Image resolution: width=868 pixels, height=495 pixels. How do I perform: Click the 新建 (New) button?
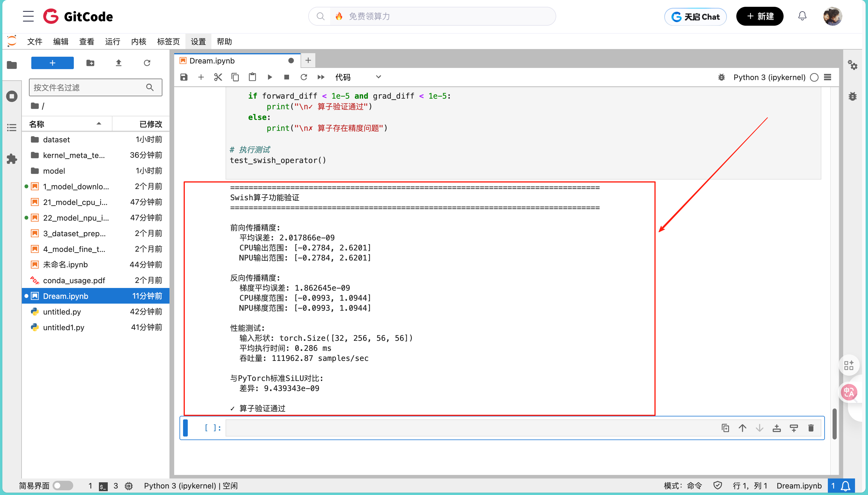coord(760,16)
